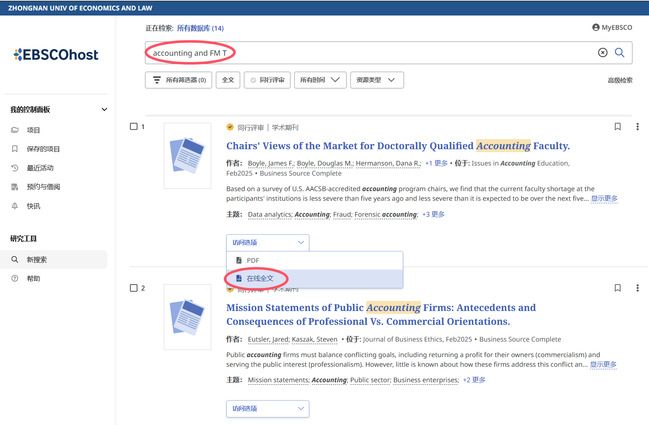Screen dimensions: 649x425
Task: Select checkbox for result 1
Action: point(135,127)
